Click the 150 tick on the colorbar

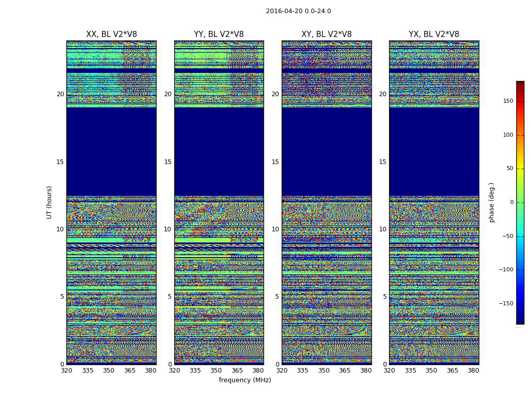[x=508, y=101]
